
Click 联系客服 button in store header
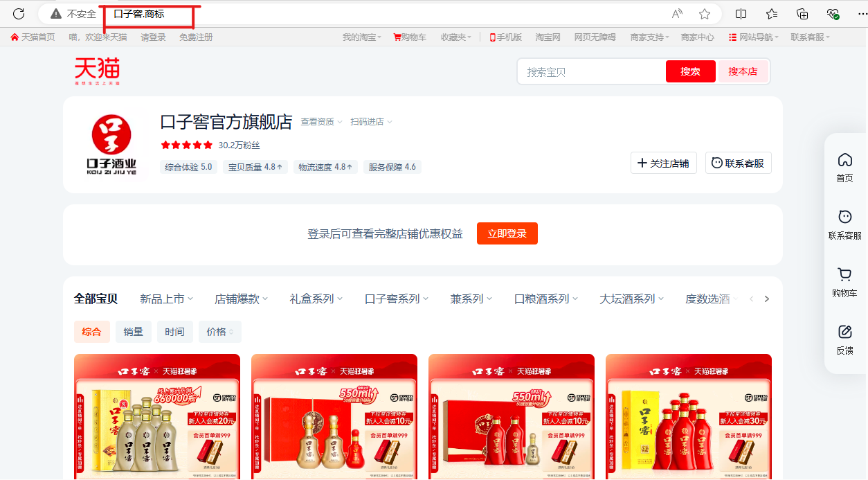[x=739, y=163]
